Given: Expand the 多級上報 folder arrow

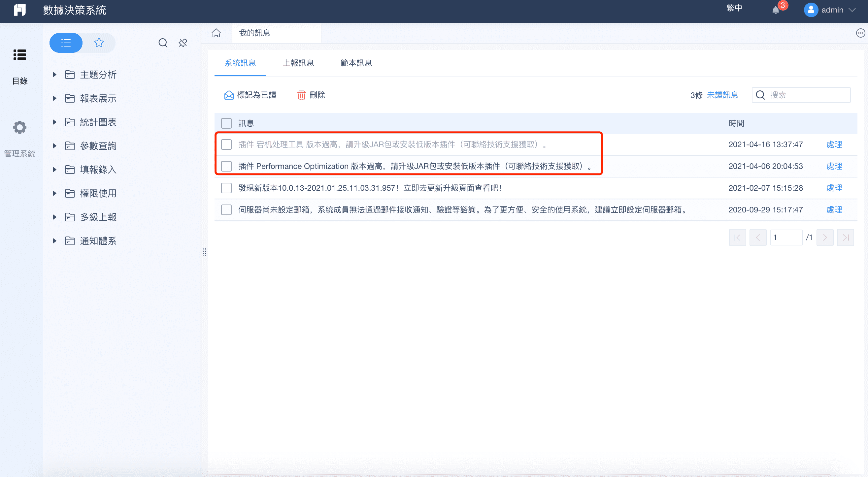Looking at the screenshot, I should [54, 217].
